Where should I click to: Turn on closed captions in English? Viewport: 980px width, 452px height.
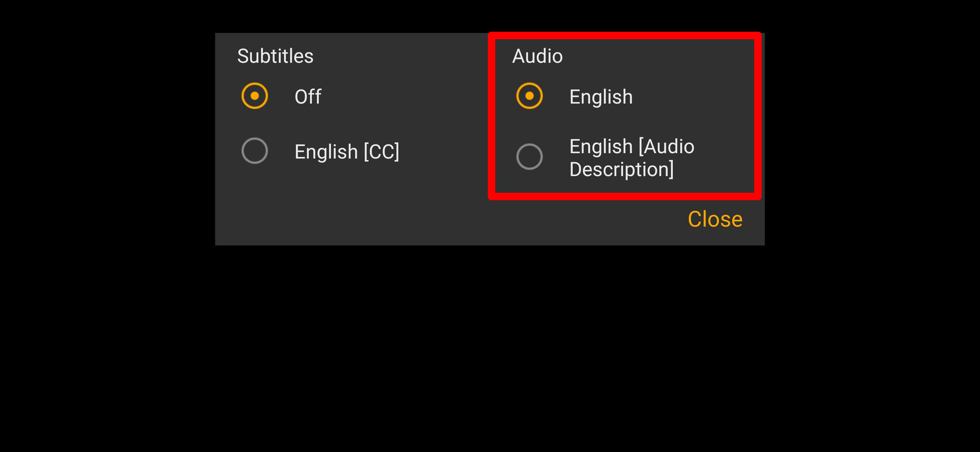click(x=255, y=151)
